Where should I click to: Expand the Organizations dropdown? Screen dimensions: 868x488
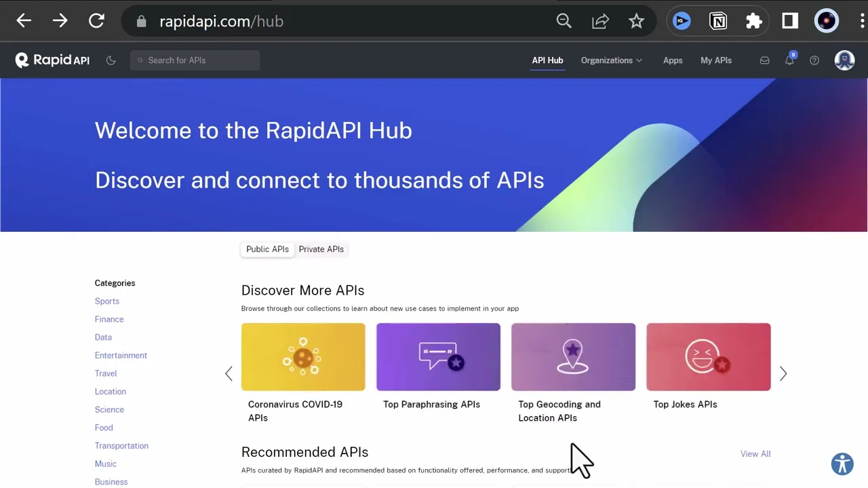[612, 60]
